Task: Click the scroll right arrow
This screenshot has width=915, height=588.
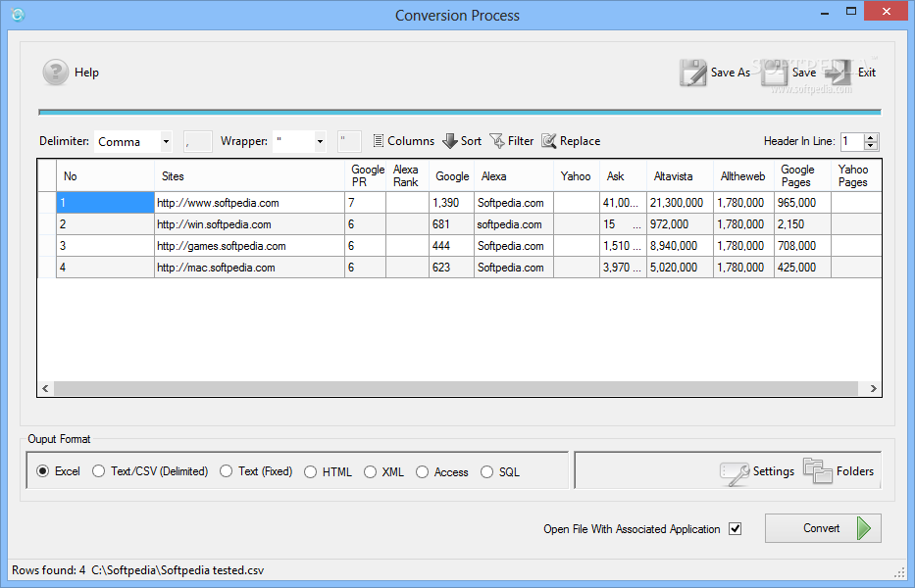Action: [873, 388]
